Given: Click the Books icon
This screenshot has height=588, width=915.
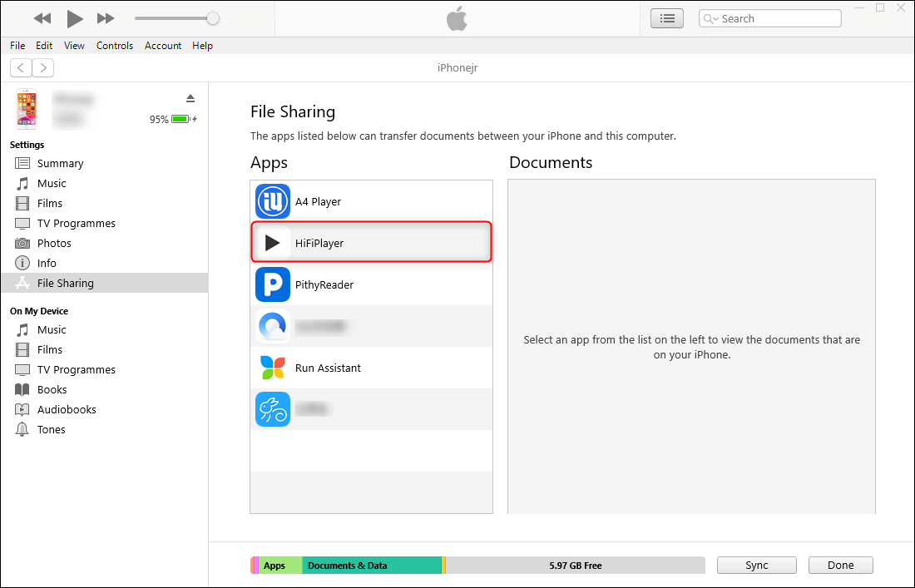Looking at the screenshot, I should point(22,390).
